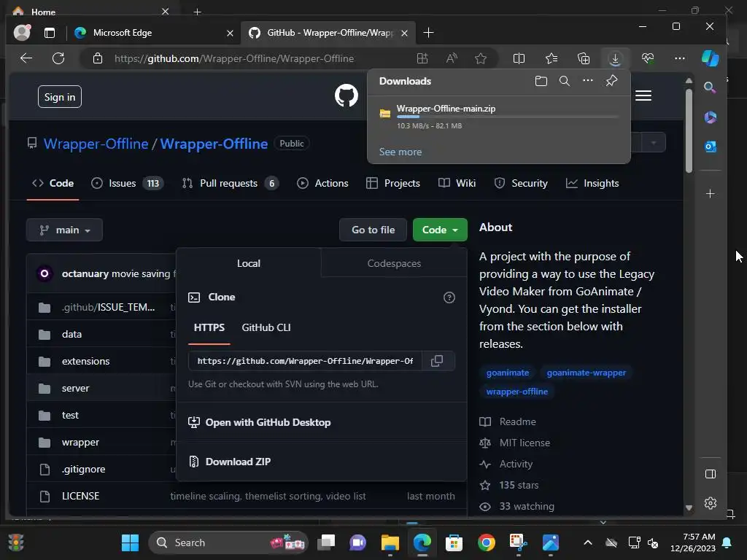
Task: Open the .gitignore file
Action: pos(83,470)
